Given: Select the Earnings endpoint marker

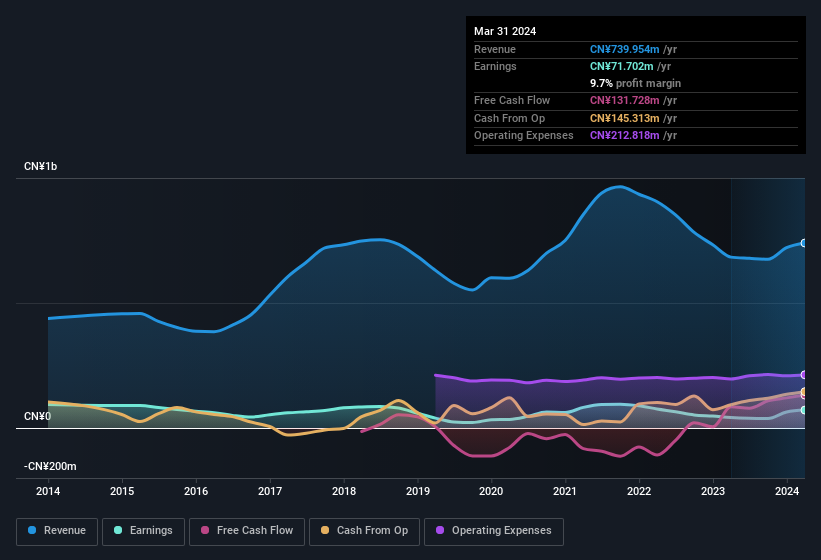Looking at the screenshot, I should tap(804, 410).
